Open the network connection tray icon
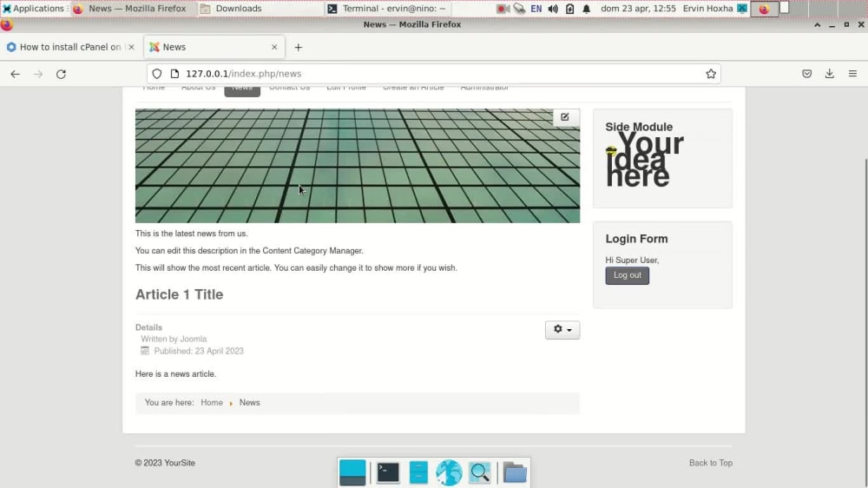The height and width of the screenshot is (488, 868). pos(519,9)
